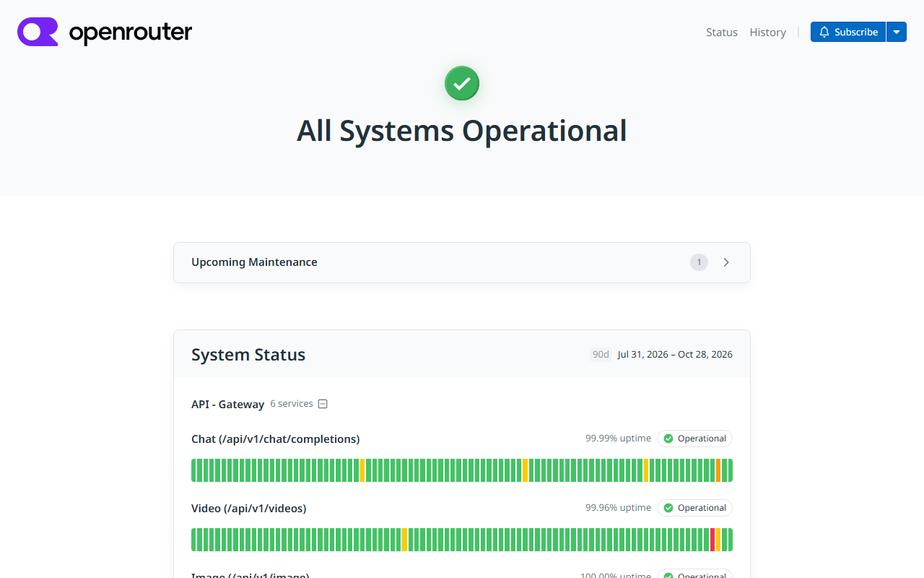Click the "API - Gateway" group title
Viewport: 924px width, 578px height.
click(x=227, y=405)
